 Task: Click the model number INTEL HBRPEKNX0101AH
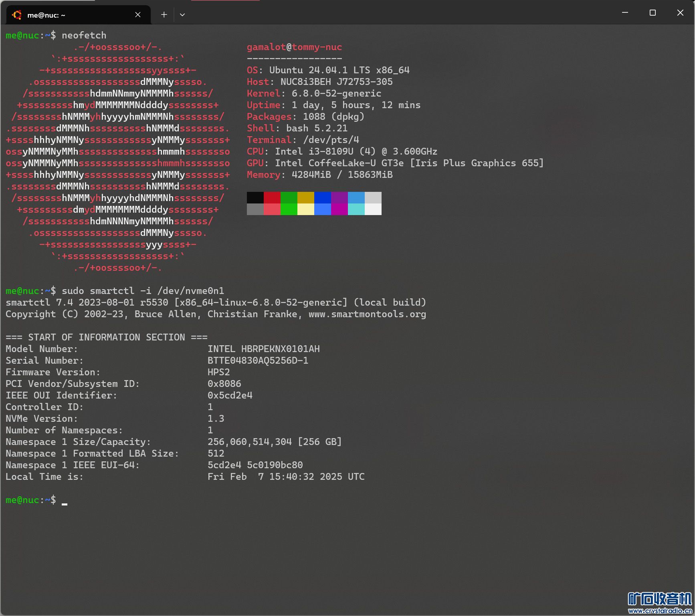click(x=263, y=349)
